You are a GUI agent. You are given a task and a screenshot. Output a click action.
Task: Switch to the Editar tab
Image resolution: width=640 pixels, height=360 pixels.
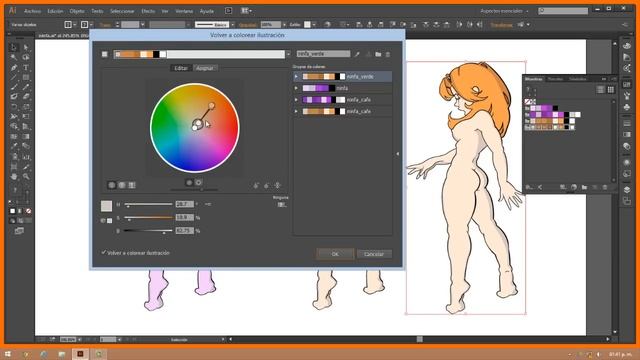pyautogui.click(x=181, y=68)
